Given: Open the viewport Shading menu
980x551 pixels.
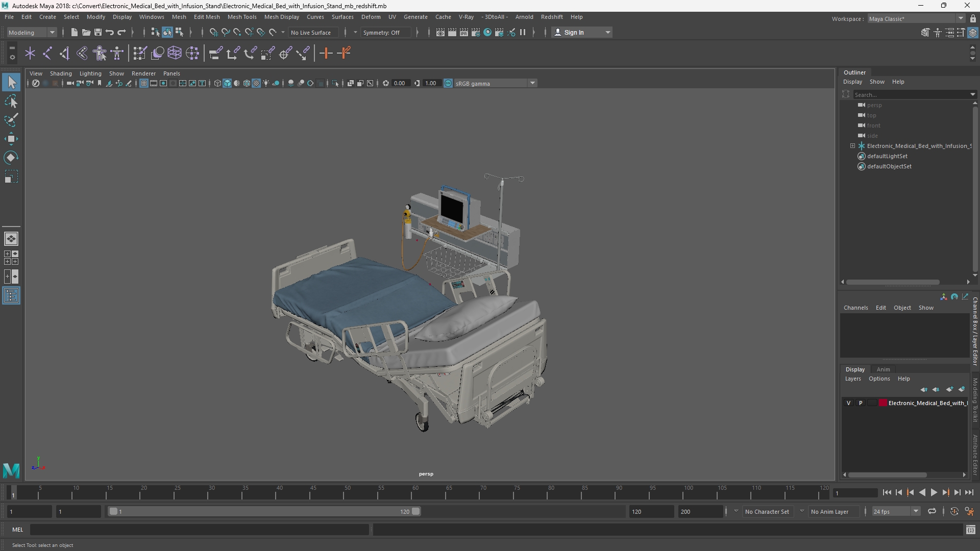Looking at the screenshot, I should tap(61, 73).
